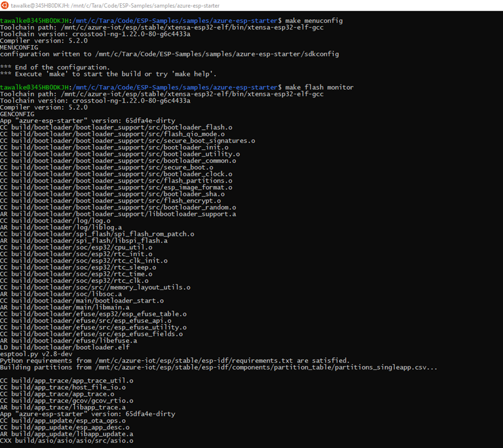Click the bootloader_flash.o build line
The image size is (503, 448).
pos(116,128)
